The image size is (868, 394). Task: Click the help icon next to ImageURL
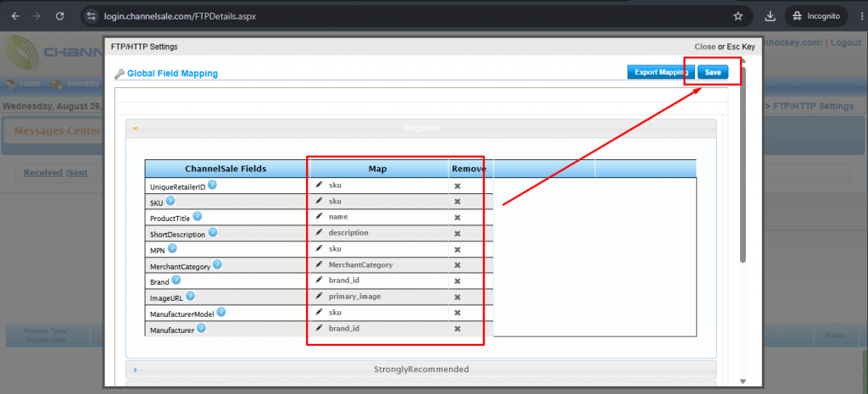tap(190, 296)
